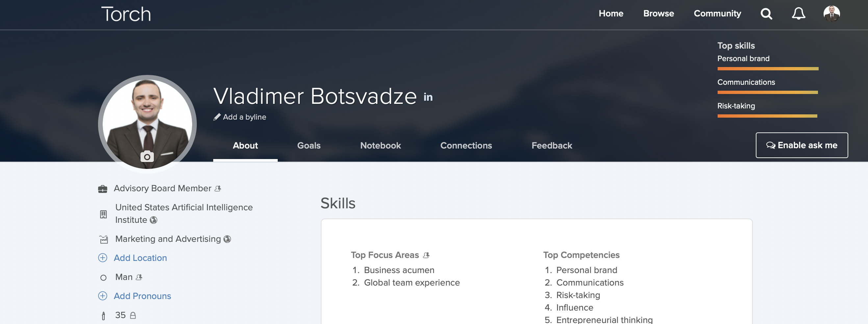868x324 pixels.
Task: Click Risk-taking label under Top skills
Action: 736,106
